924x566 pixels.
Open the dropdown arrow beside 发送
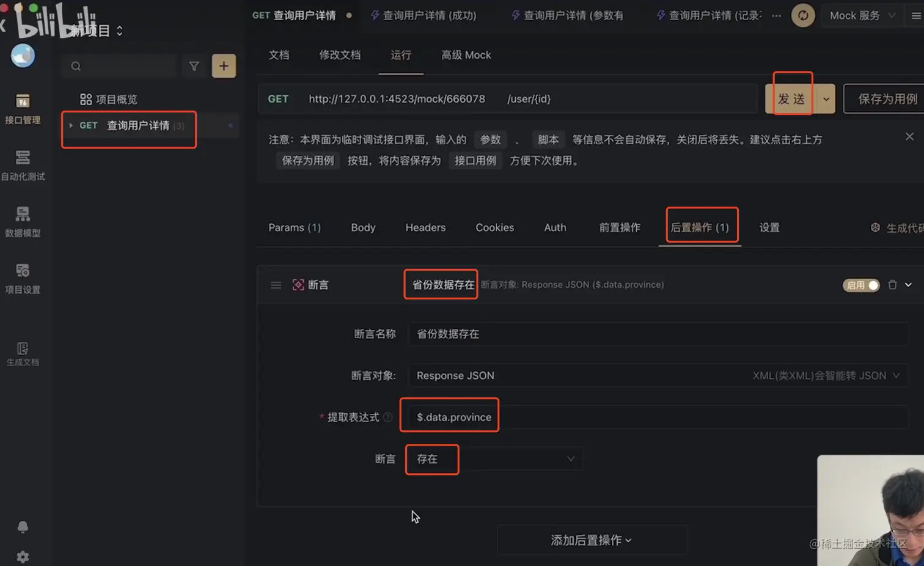pyautogui.click(x=826, y=99)
